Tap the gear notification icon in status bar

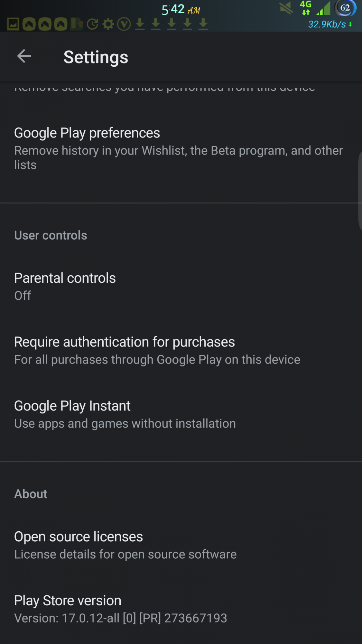pos(108,24)
